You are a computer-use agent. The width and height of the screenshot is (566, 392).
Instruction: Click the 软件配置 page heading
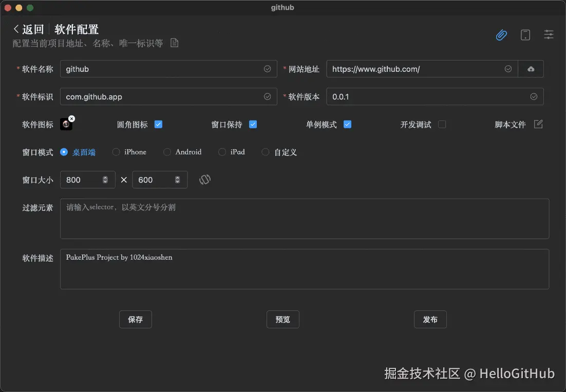tap(77, 29)
